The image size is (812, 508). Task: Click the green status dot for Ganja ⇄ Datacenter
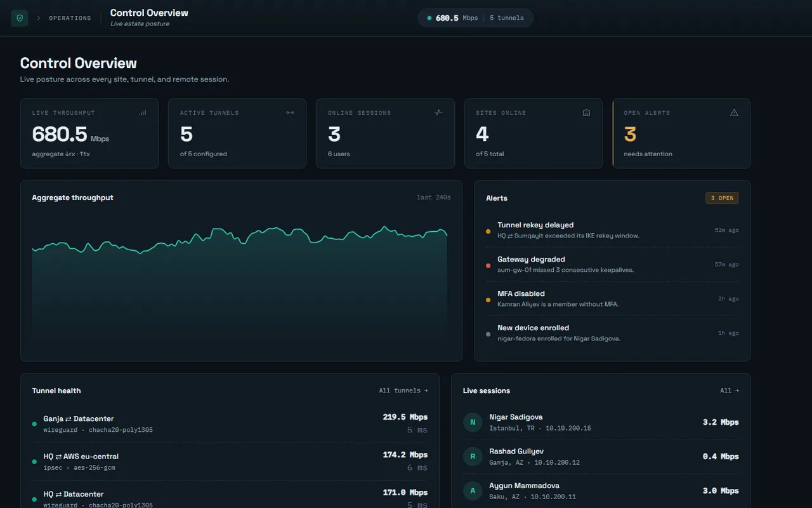[34, 424]
